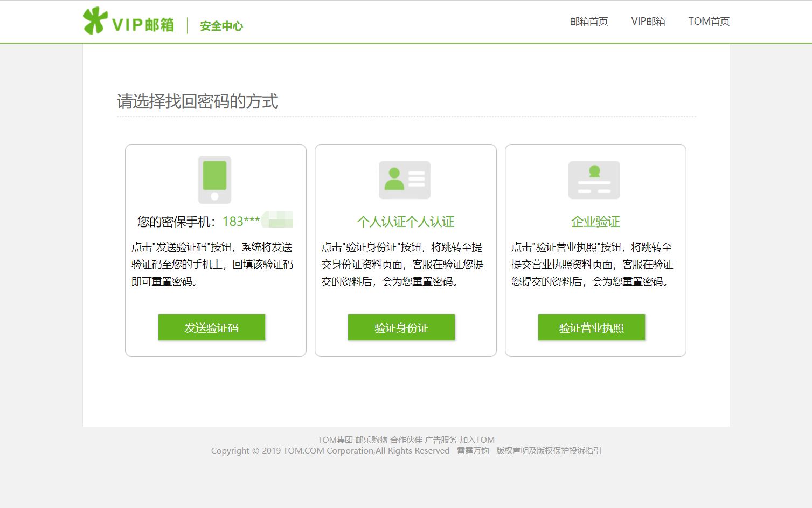Click the VIP邮箱 green flower logo
The image size is (812, 508).
point(129,22)
